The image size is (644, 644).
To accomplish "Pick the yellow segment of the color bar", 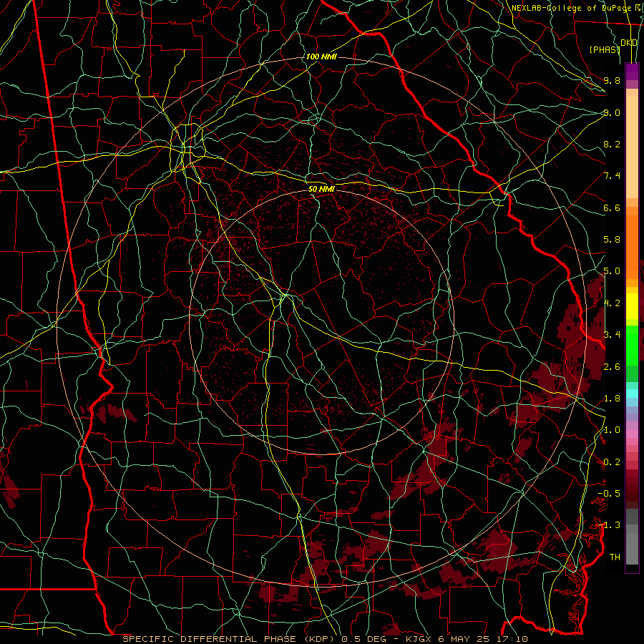I will (632, 306).
